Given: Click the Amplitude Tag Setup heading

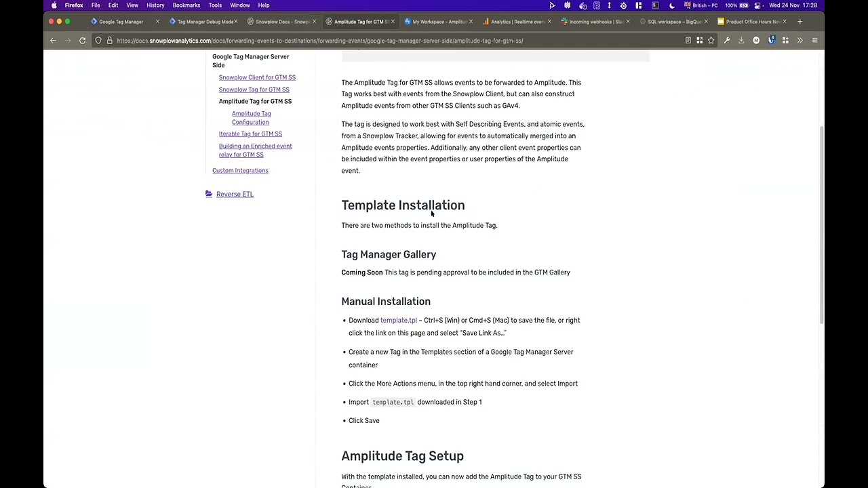Looking at the screenshot, I should click(x=402, y=456).
